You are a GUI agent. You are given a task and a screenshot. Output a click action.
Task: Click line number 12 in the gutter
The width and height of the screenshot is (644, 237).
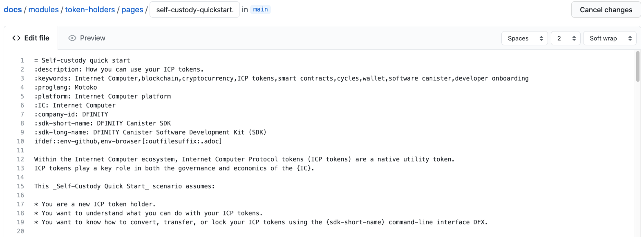20,159
